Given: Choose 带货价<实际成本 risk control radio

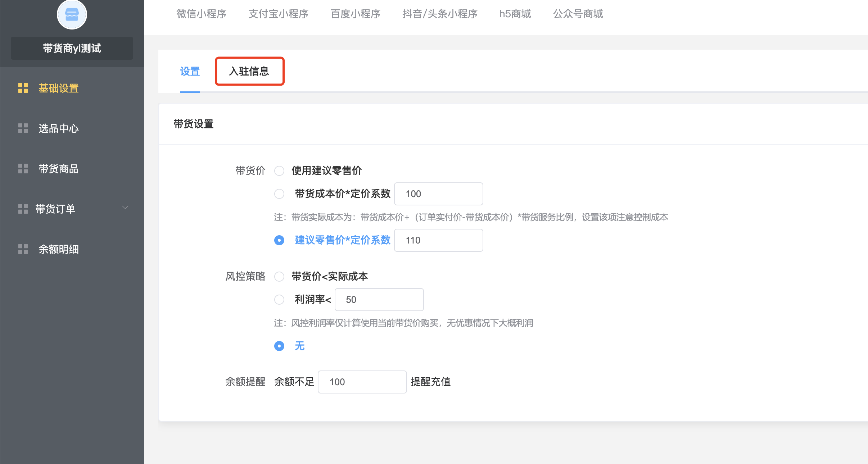Looking at the screenshot, I should [x=279, y=276].
